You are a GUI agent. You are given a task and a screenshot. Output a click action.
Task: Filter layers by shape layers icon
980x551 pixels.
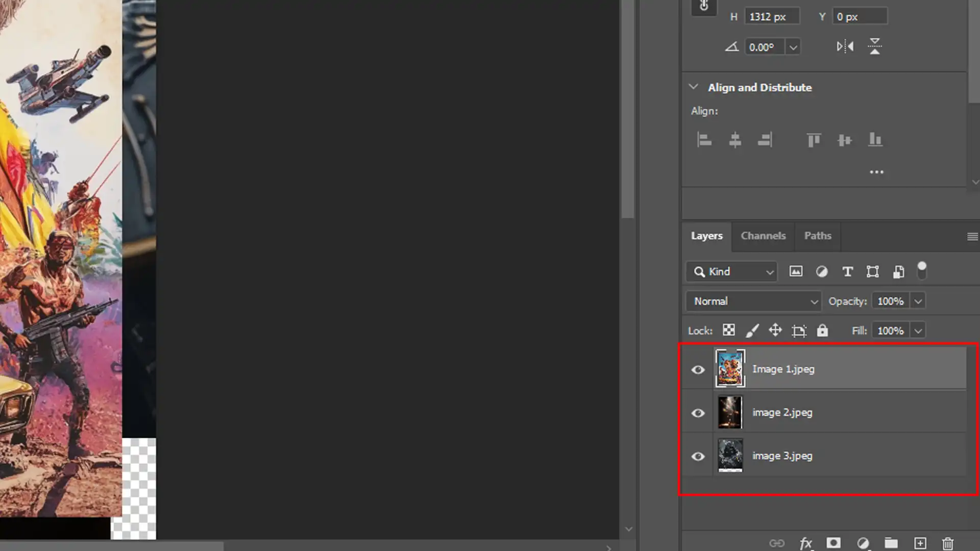(x=873, y=272)
